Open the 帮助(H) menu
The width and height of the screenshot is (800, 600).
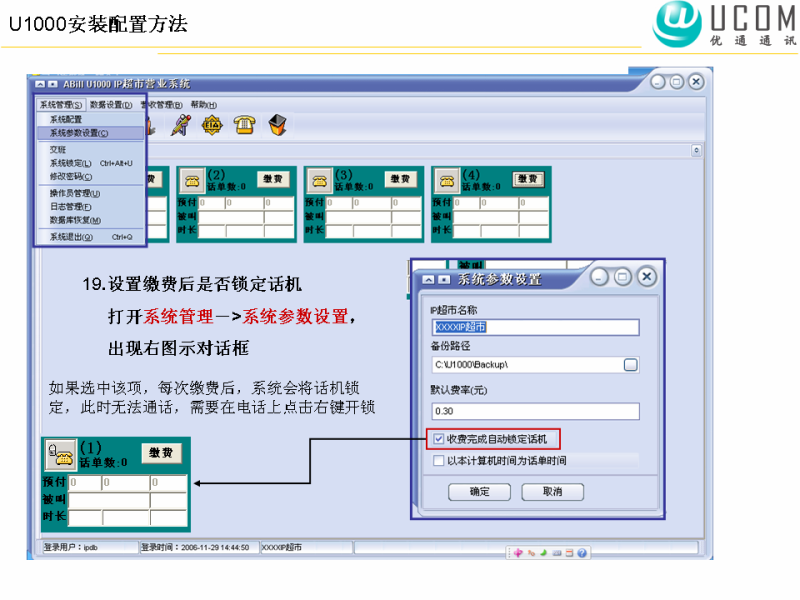[x=204, y=105]
